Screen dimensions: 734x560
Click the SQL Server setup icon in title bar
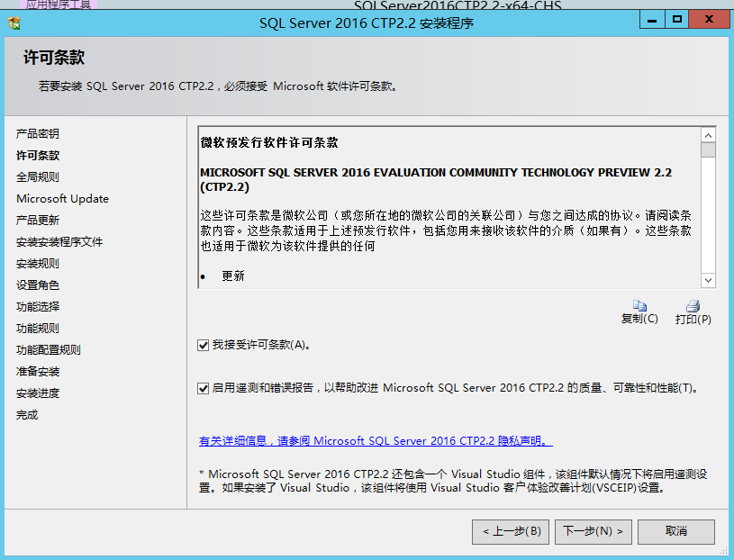(x=14, y=23)
